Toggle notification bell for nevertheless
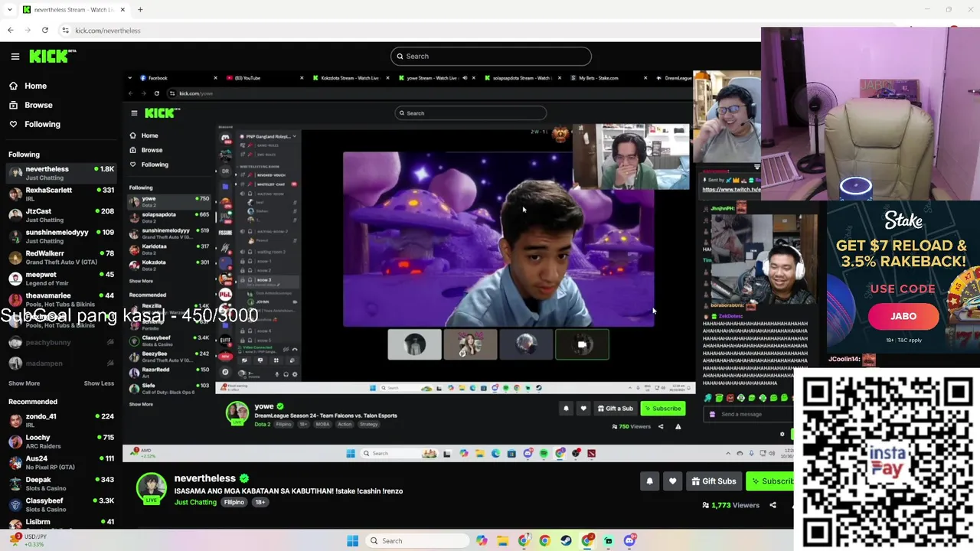 pyautogui.click(x=649, y=481)
